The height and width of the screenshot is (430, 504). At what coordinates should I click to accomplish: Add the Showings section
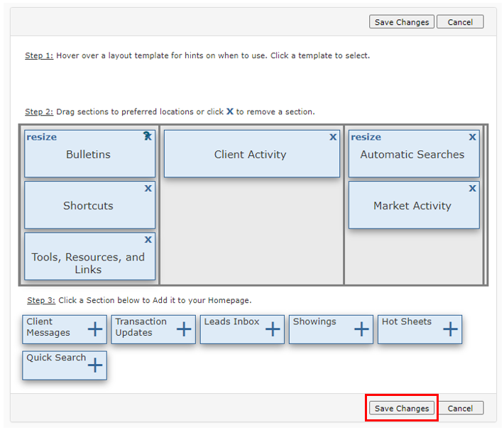(361, 329)
